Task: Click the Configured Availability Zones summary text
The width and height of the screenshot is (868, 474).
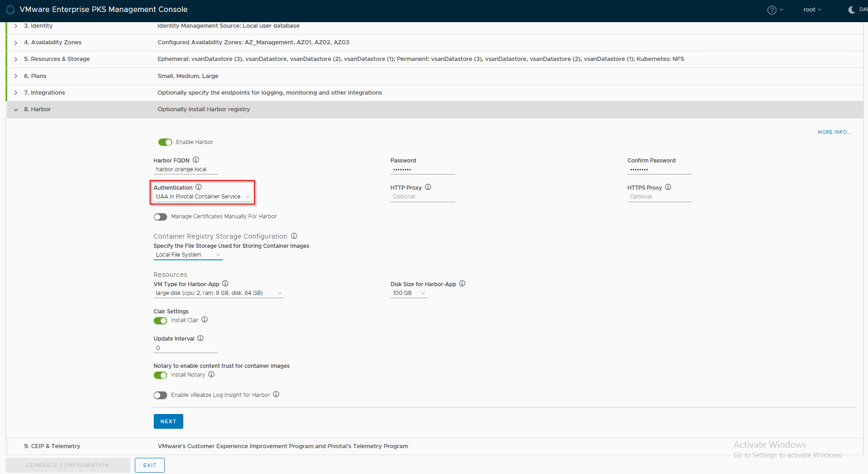Action: click(253, 42)
